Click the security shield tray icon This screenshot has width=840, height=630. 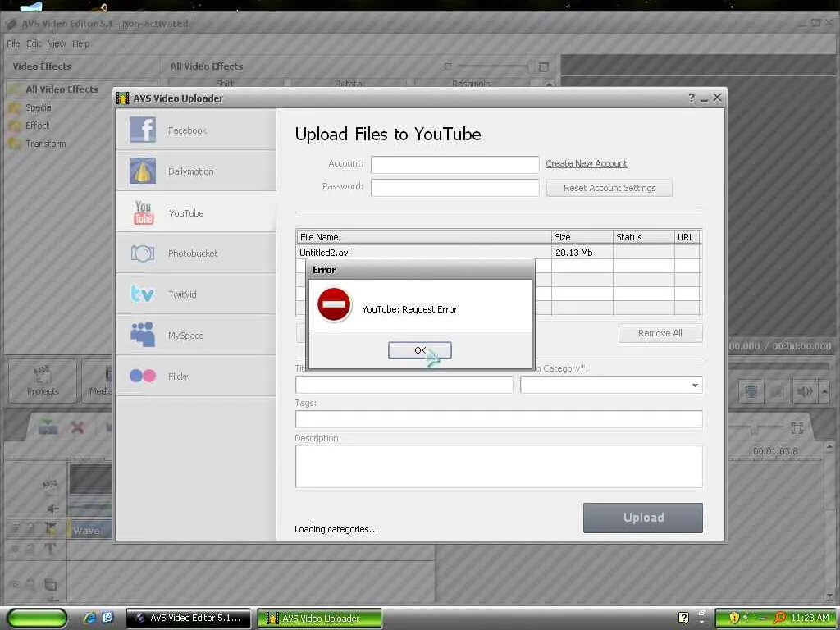[734, 618]
